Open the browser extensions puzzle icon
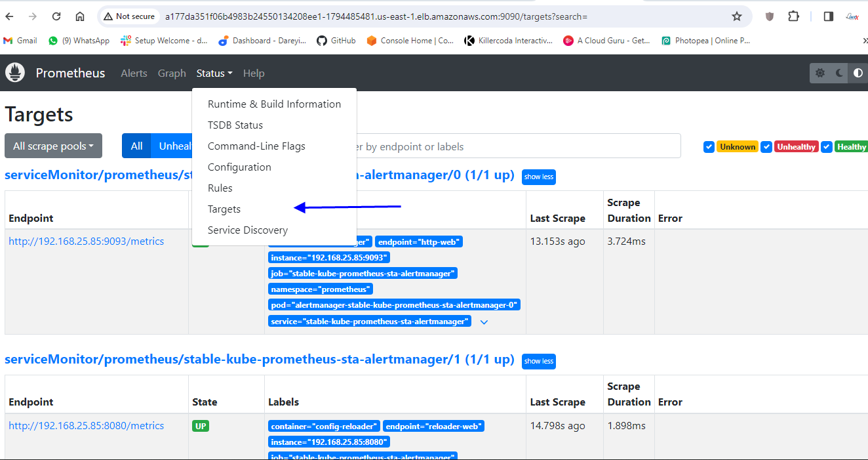Image resolution: width=868 pixels, height=460 pixels. [794, 16]
